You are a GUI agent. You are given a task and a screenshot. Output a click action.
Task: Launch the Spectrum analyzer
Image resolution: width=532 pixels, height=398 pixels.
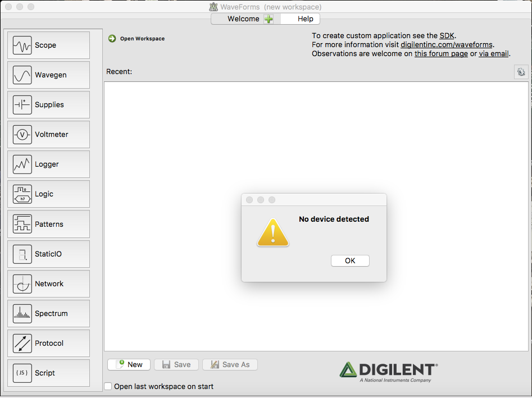tap(48, 314)
